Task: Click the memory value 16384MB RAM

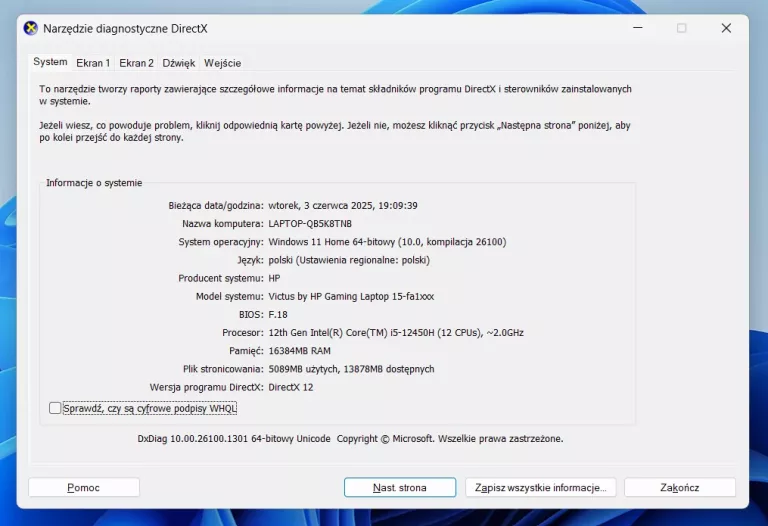Action: (300, 351)
